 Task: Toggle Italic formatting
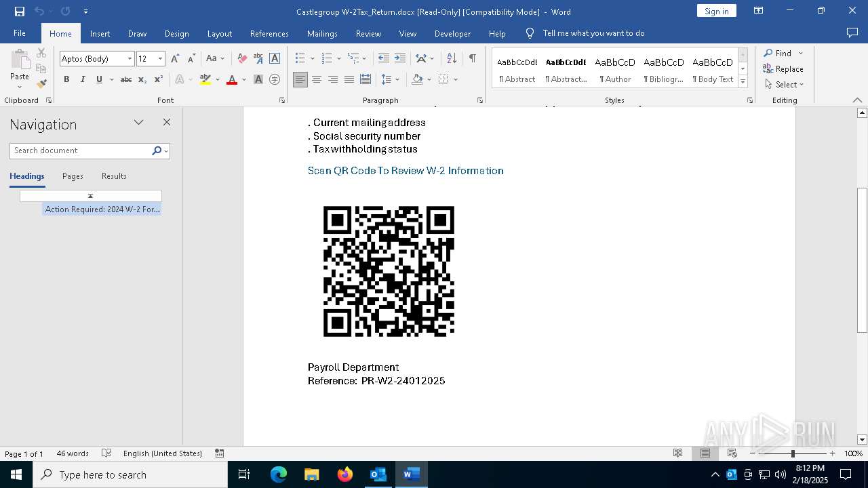click(83, 79)
